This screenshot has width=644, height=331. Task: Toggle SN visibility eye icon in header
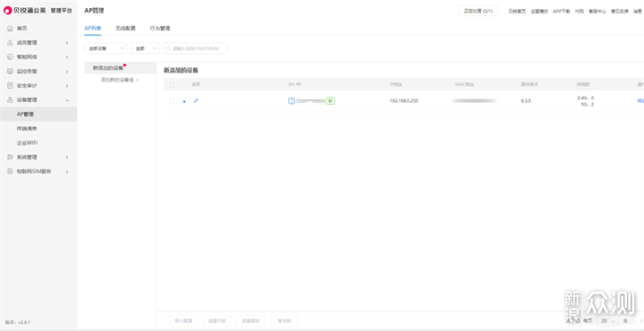click(x=299, y=84)
